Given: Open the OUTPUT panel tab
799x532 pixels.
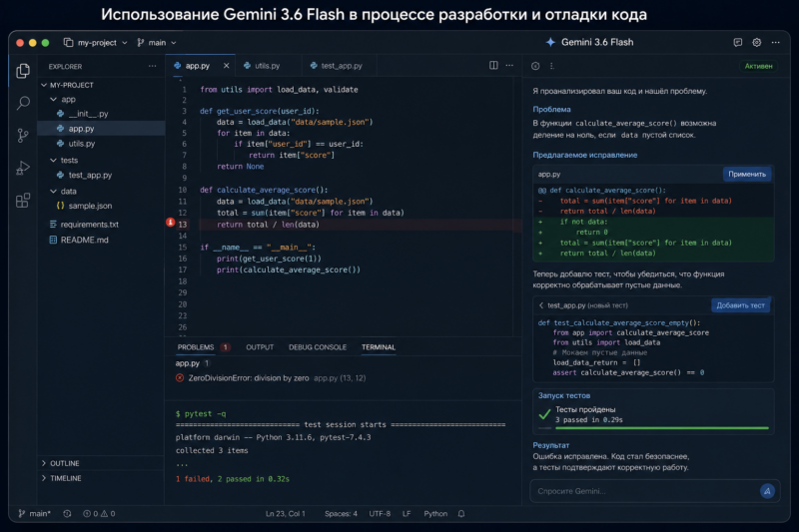Looking at the screenshot, I should pyautogui.click(x=260, y=347).
